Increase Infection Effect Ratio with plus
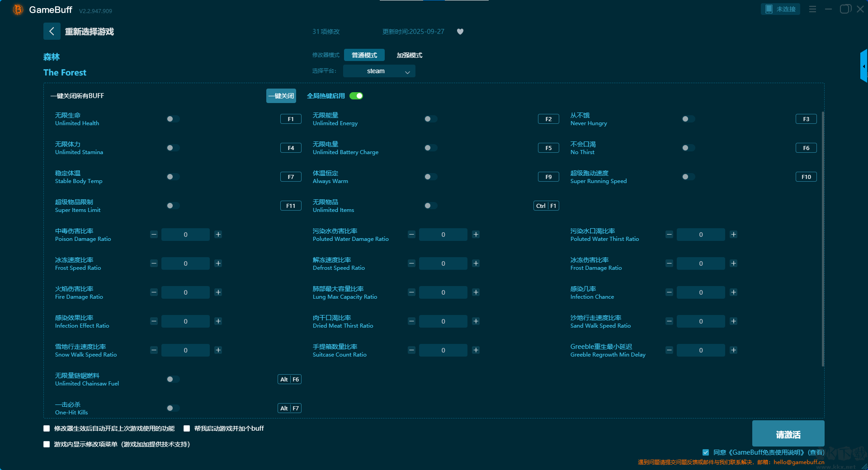The width and height of the screenshot is (868, 470). [218, 321]
